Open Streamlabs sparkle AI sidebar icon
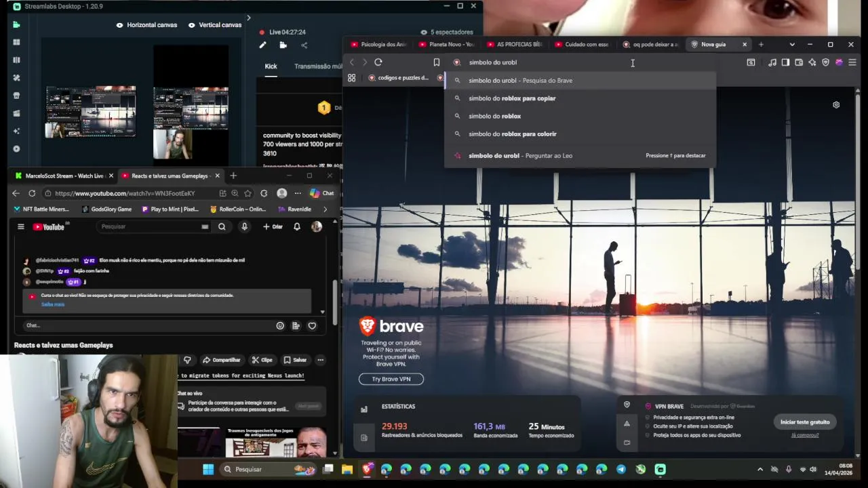 [x=16, y=131]
